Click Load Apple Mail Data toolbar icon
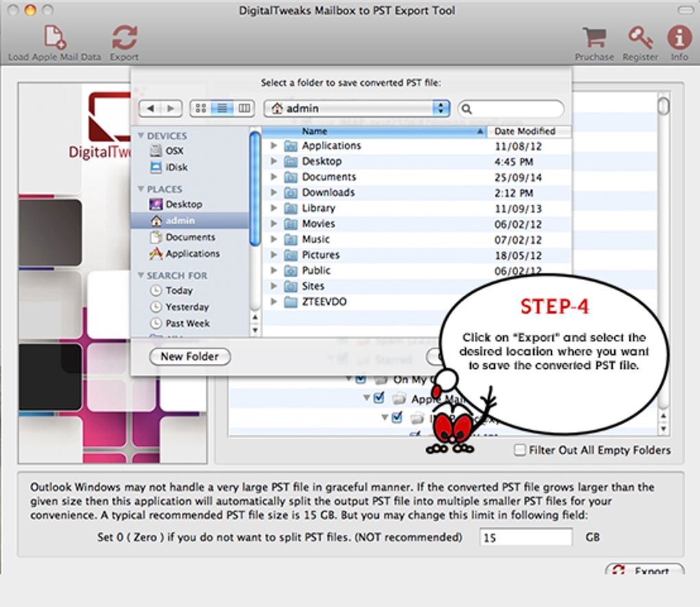 [x=54, y=36]
